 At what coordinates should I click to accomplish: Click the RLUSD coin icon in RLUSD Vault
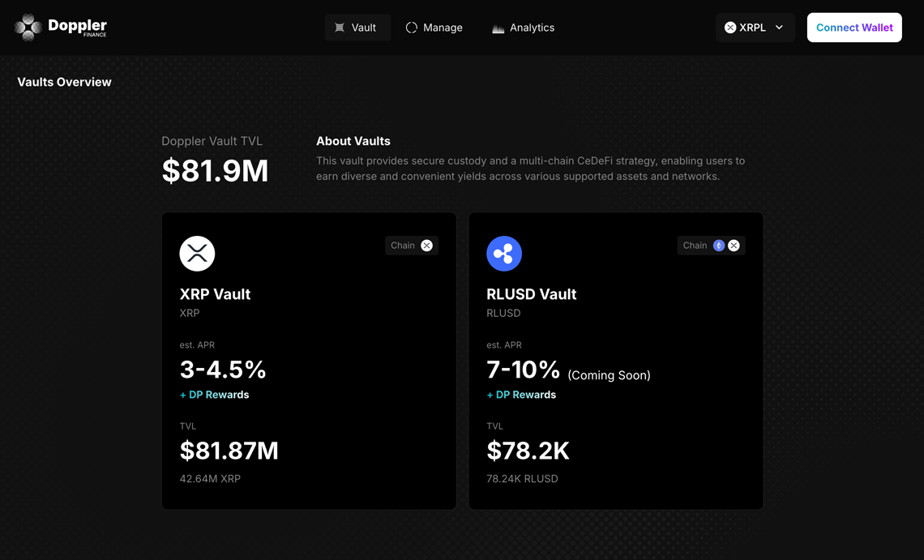point(504,254)
